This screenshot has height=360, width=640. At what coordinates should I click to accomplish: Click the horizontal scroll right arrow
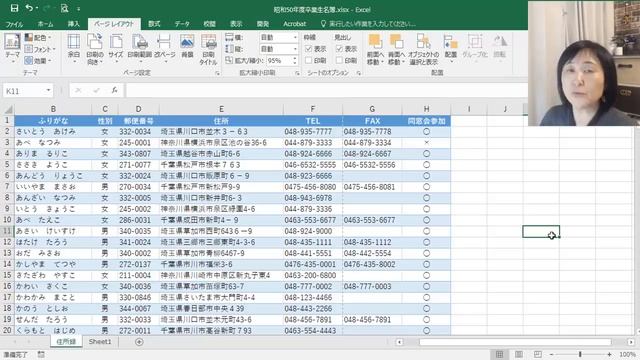pyautogui.click(x=631, y=342)
